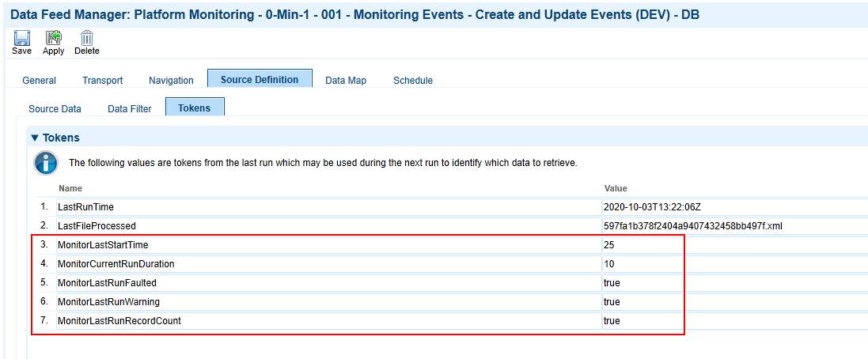Viewport: 868px width, 359px height.
Task: Click the MonitorLastStartTime value field showing 25
Action: point(735,245)
